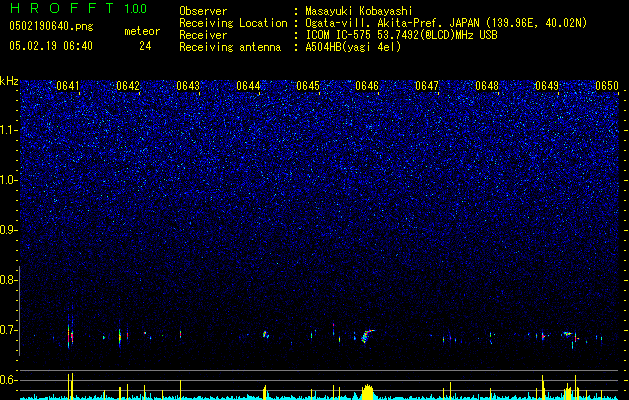The width and height of the screenshot is (629, 400).
Task: Click the 'Receiving antenna' field label
Action: (230, 47)
